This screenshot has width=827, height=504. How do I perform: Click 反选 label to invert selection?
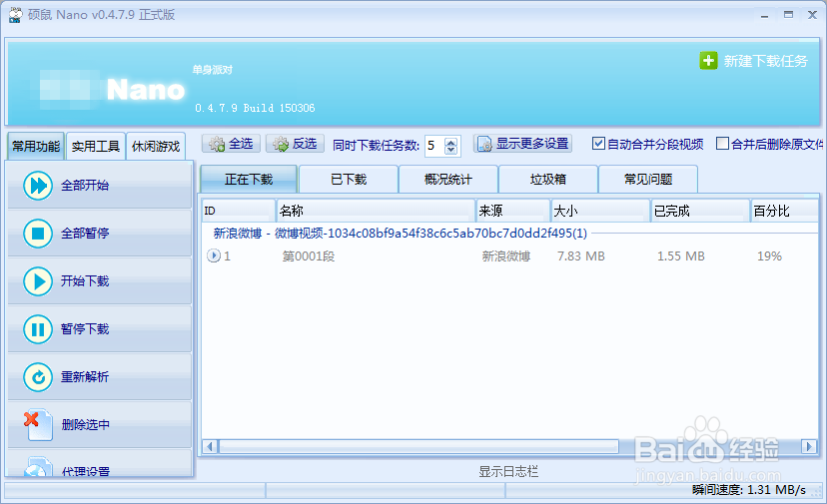coord(305,144)
